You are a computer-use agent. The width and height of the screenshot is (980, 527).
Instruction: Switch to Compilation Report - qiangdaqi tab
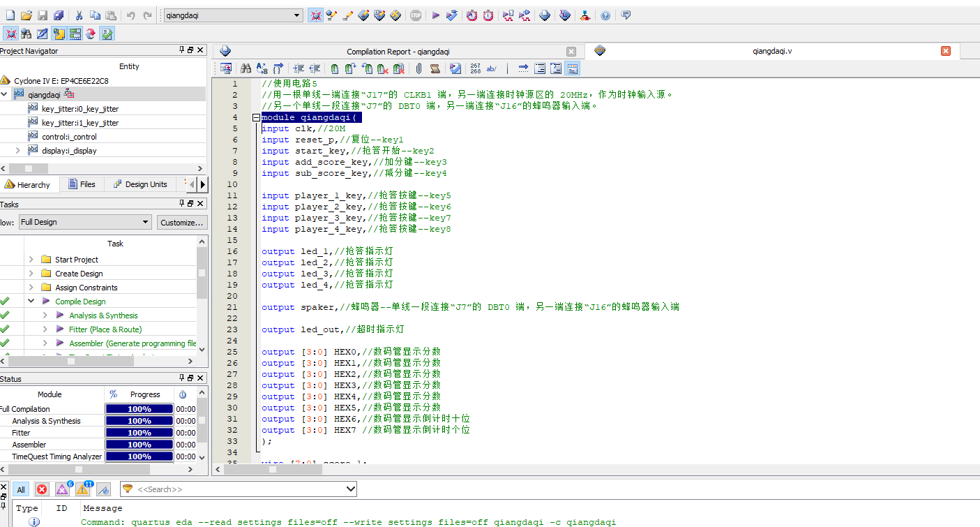click(398, 52)
